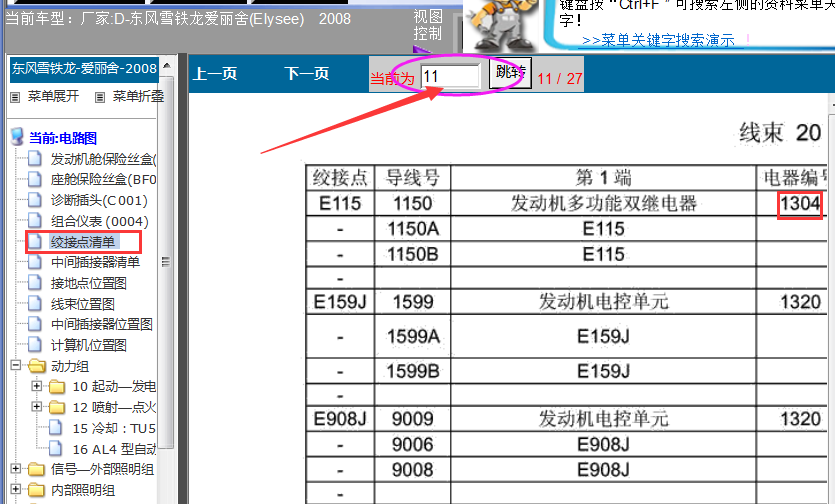
Task: Click the folder icon of 动力组
Action: (37, 366)
